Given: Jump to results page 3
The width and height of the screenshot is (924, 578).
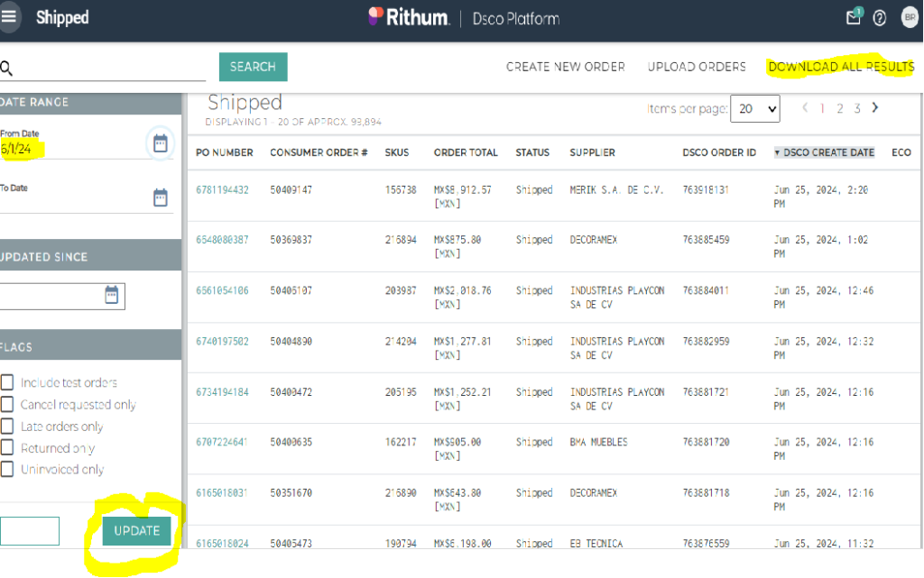Looking at the screenshot, I should [x=857, y=108].
